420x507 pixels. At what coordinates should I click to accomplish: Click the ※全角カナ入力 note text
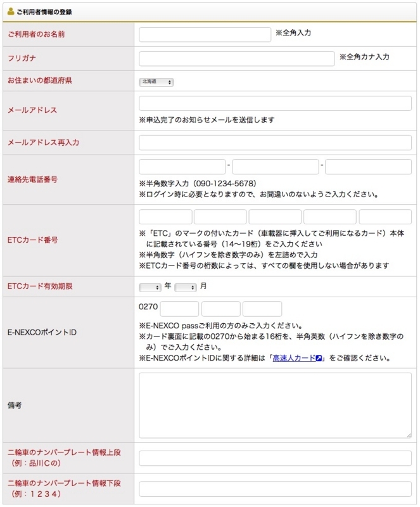pos(364,57)
